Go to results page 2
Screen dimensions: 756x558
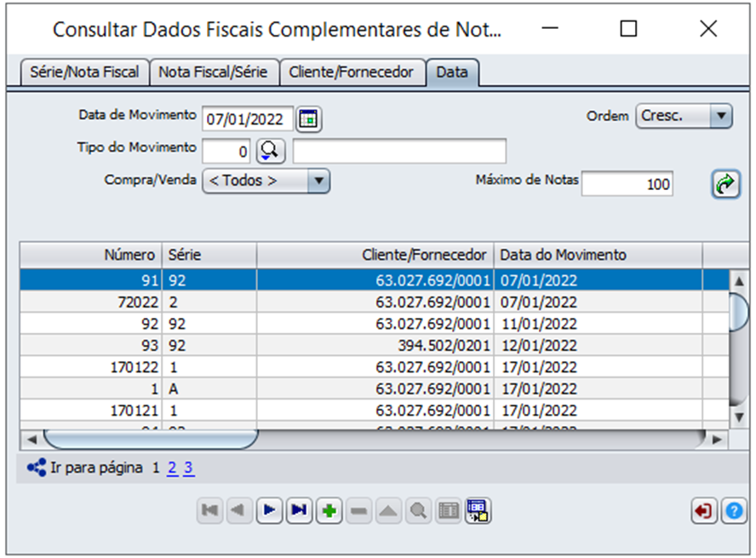point(172,468)
